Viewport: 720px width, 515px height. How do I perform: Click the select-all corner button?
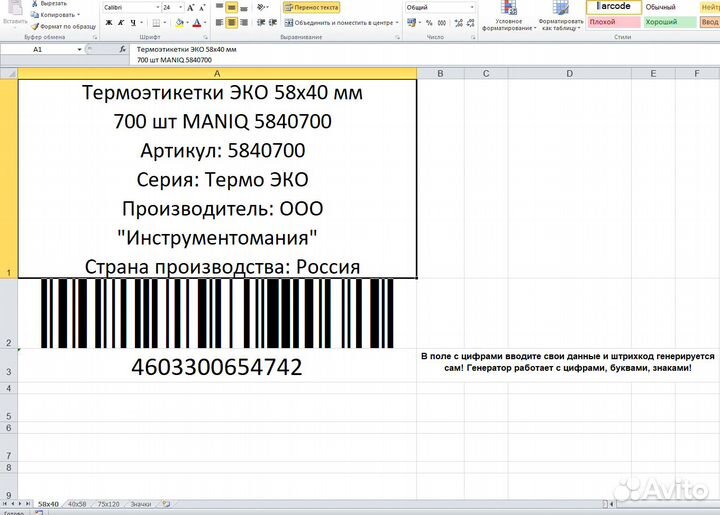pos(9,73)
